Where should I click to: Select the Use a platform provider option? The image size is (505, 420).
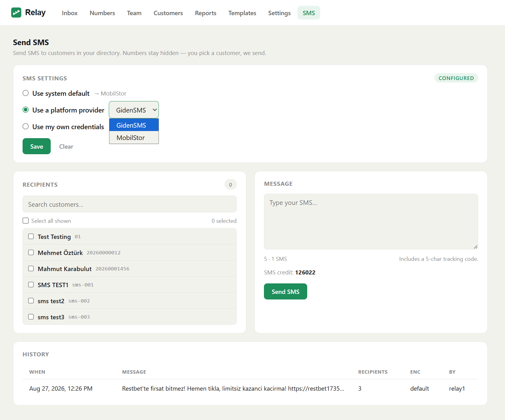(26, 110)
